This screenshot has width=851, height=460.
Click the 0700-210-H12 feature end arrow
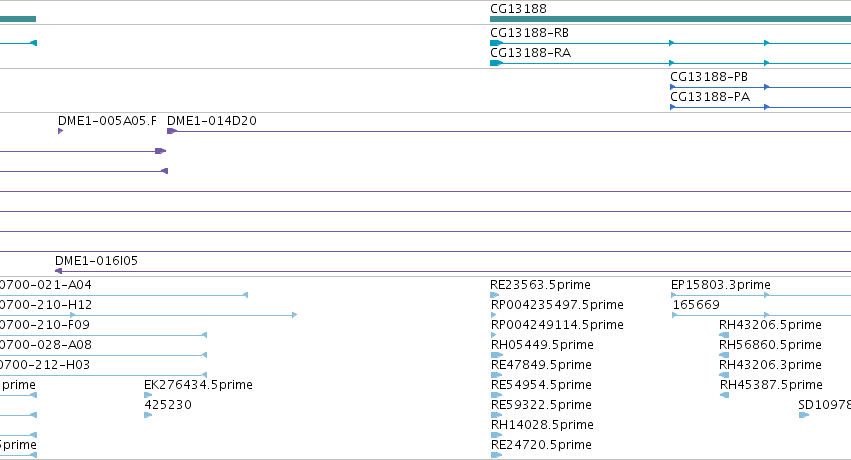tap(294, 315)
